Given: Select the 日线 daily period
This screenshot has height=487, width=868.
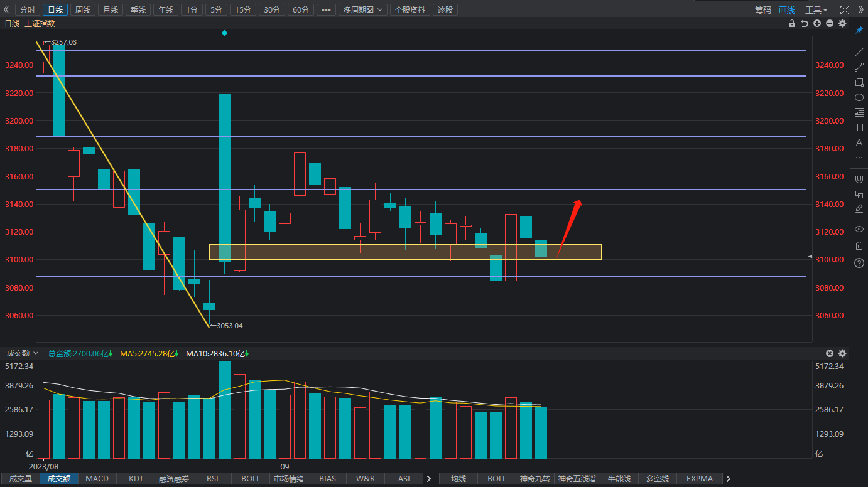Looking at the screenshot, I should pos(55,10).
